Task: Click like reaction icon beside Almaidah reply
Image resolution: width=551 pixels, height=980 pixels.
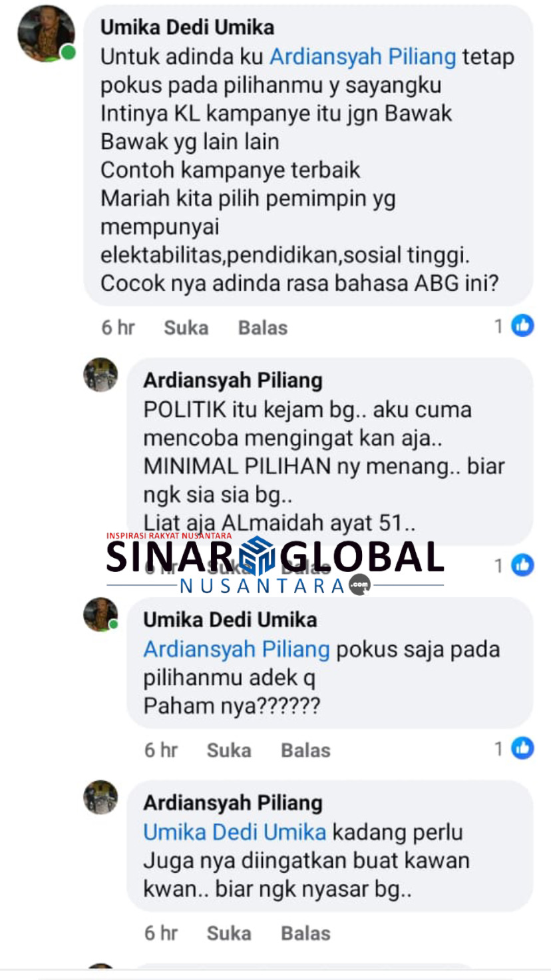Action: [x=522, y=565]
